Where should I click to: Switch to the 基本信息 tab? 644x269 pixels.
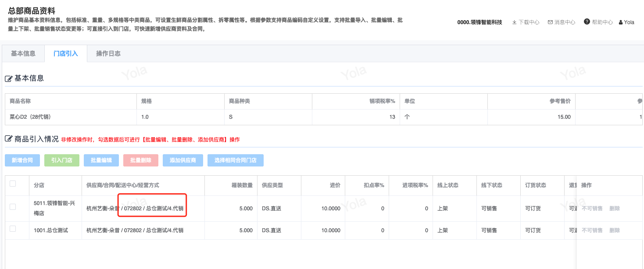(23, 53)
